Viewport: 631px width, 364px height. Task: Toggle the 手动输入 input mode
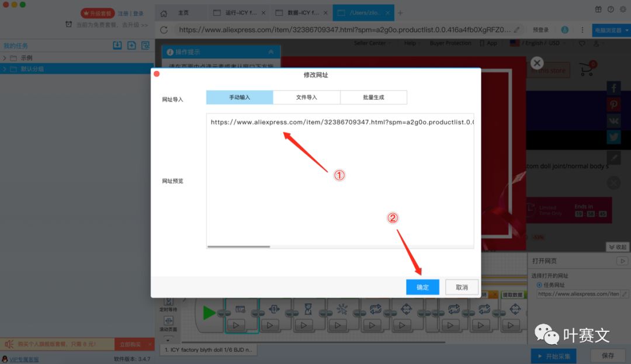click(238, 97)
